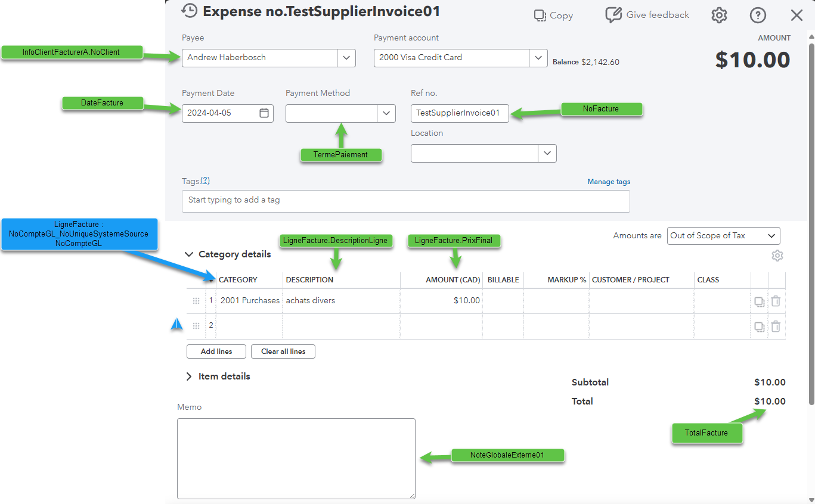
Task: Click inside the Memo text area
Action: point(296,458)
